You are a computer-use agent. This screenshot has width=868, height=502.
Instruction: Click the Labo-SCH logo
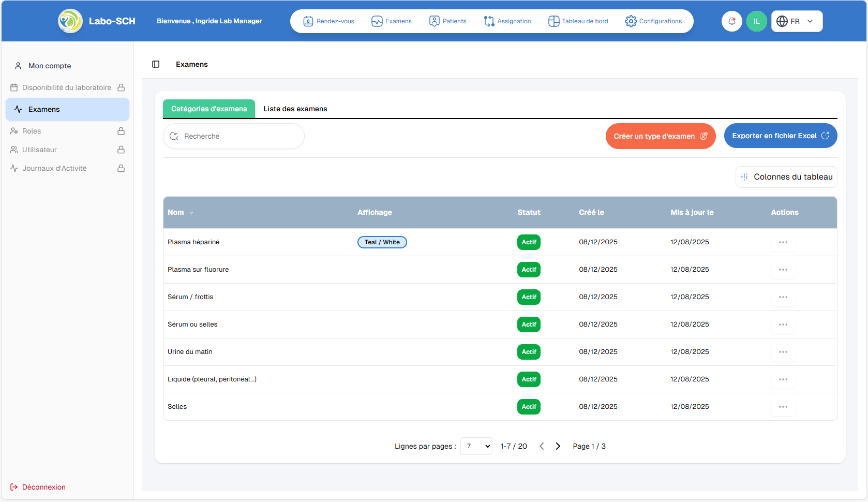[x=70, y=21]
